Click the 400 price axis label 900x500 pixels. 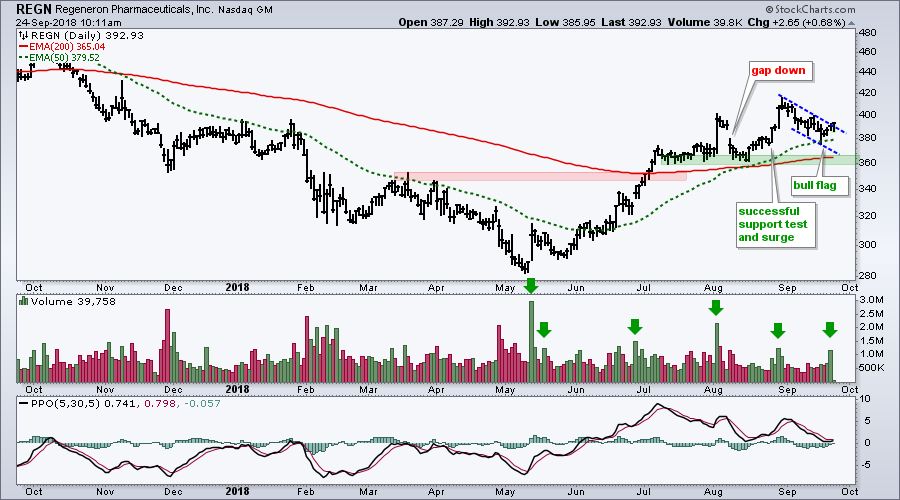point(868,115)
